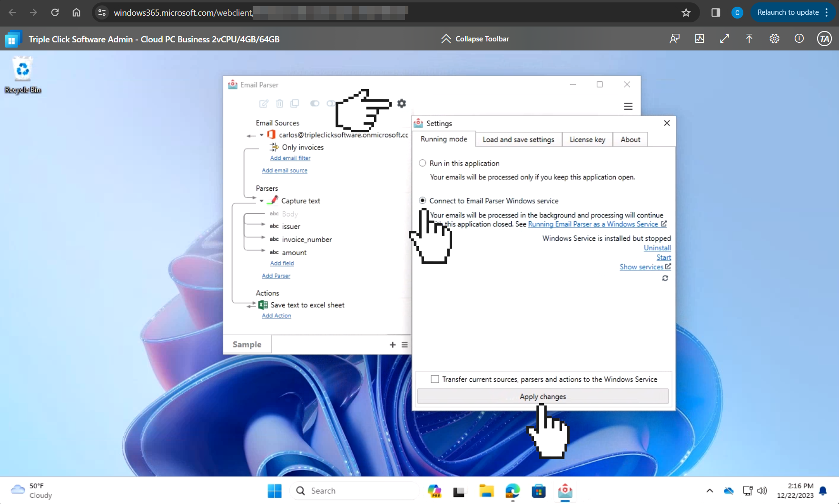Image resolution: width=839 pixels, height=504 pixels.
Task: Click the abc icon beside amount field
Action: [274, 252]
